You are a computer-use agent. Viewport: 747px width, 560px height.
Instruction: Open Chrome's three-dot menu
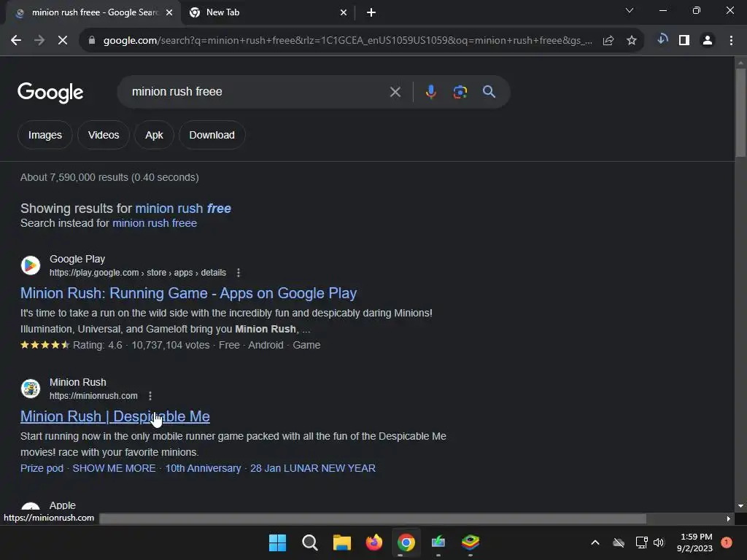pos(731,41)
